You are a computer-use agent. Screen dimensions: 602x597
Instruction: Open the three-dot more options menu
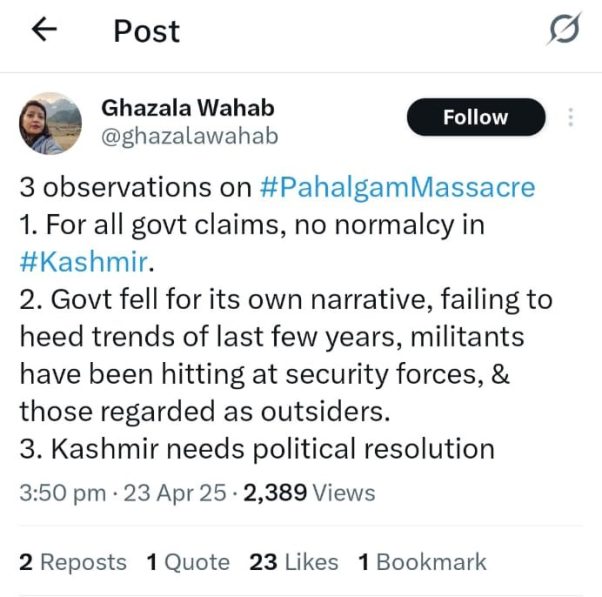click(571, 117)
